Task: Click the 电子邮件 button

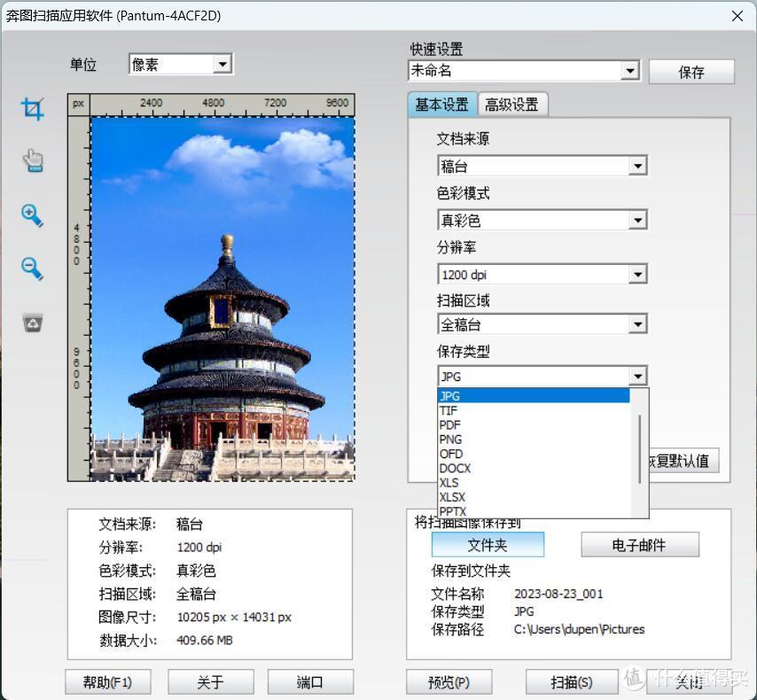Action: click(x=639, y=545)
